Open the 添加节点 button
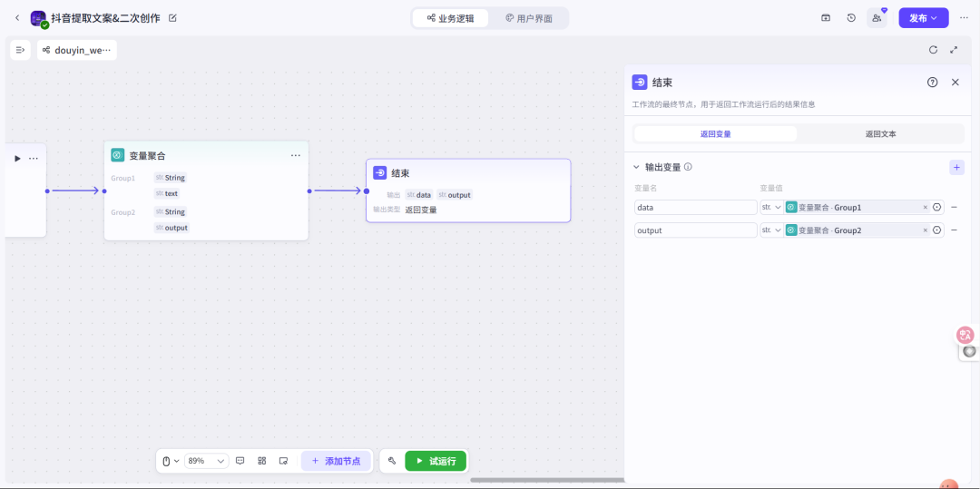This screenshot has height=489, width=980. (x=337, y=461)
